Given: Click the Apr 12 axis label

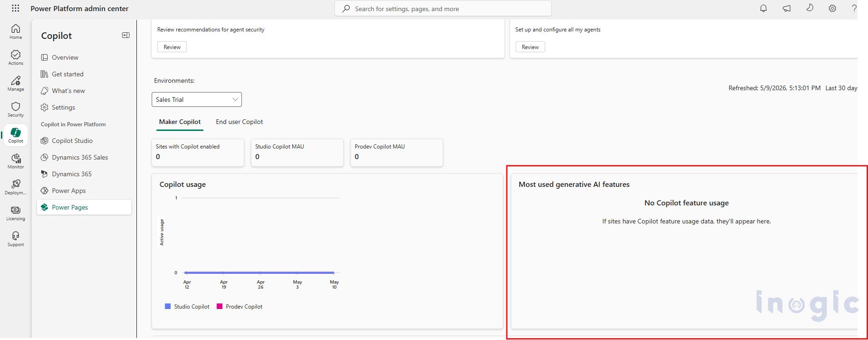Looking at the screenshot, I should [x=187, y=284].
